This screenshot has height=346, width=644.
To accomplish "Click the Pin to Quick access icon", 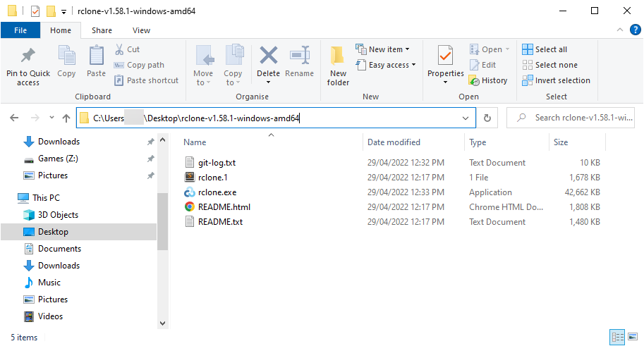I will (28, 56).
